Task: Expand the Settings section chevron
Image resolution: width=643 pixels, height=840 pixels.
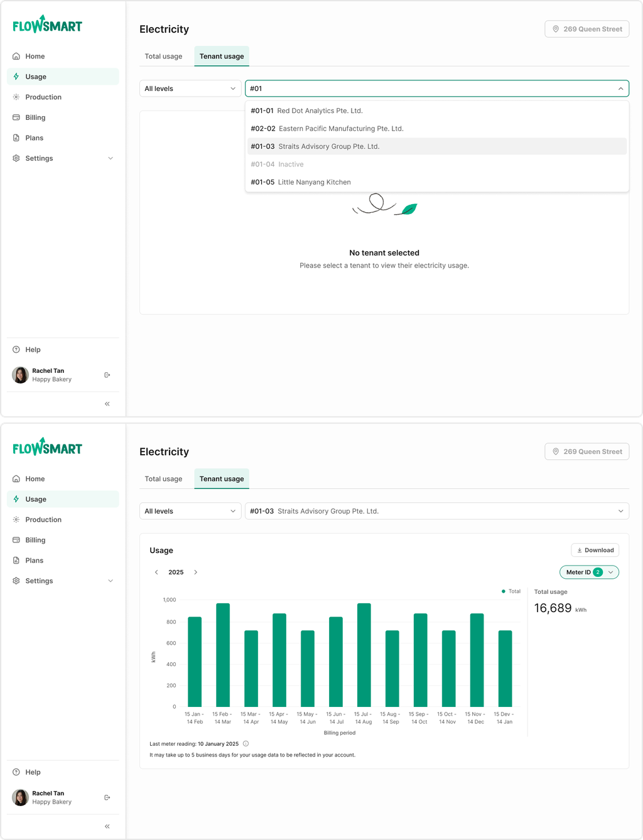Action: [x=111, y=158]
